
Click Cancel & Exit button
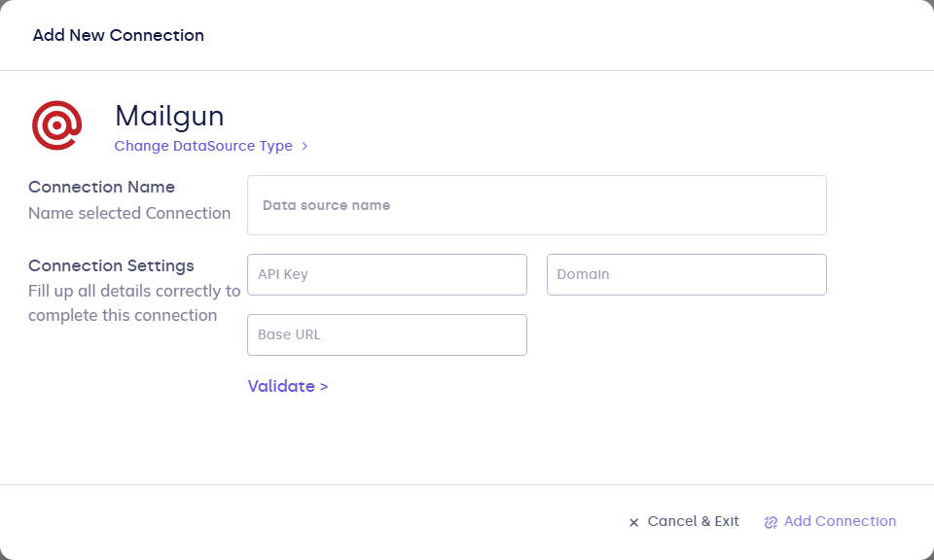[684, 521]
